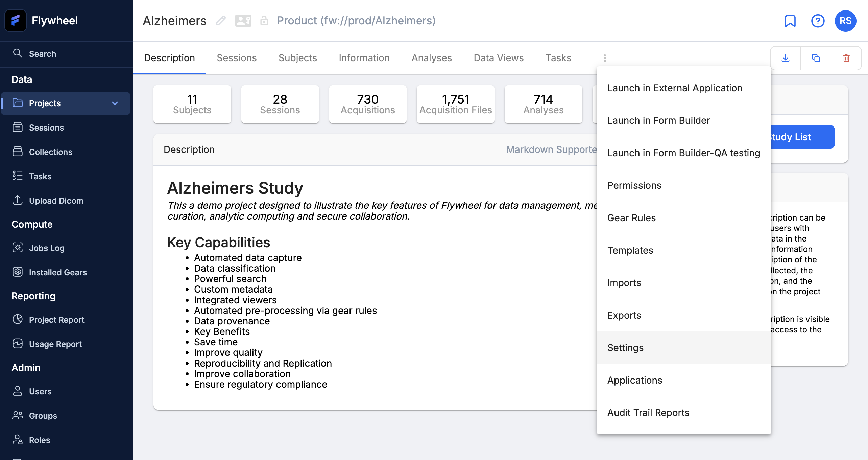Open Settings from the menu
The width and height of the screenshot is (868, 460).
684,348
